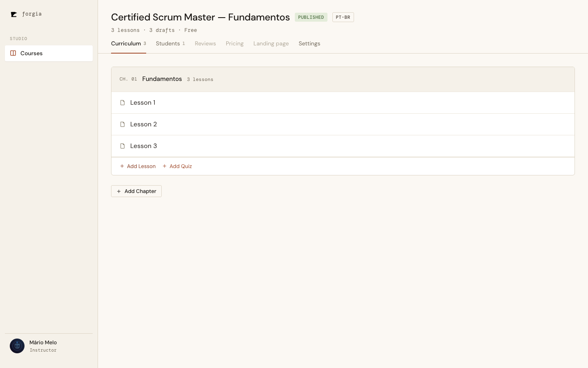This screenshot has width=588, height=368.
Task: Click the plus icon of Add Lesson
Action: coord(122,166)
